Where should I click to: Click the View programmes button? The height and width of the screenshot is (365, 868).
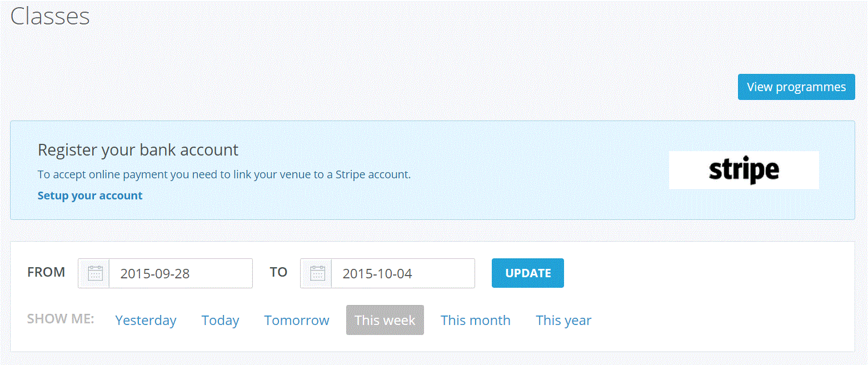[796, 87]
